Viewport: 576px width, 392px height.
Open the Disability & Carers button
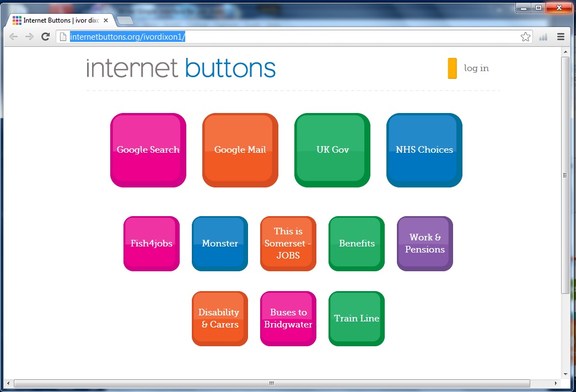click(x=220, y=319)
